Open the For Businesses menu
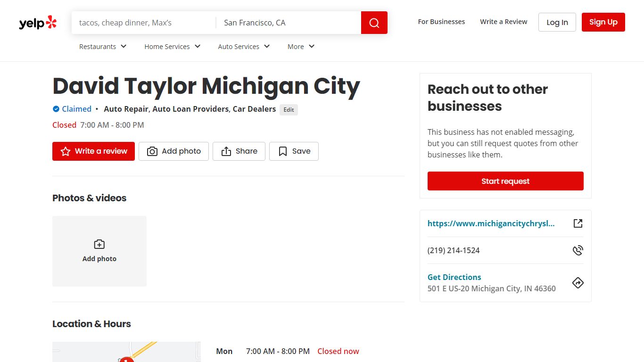Image resolution: width=644 pixels, height=362 pixels. [441, 22]
